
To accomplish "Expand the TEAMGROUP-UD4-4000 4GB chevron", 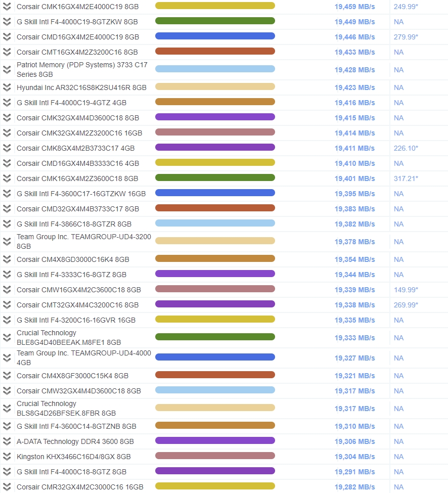I will tap(7, 358).
